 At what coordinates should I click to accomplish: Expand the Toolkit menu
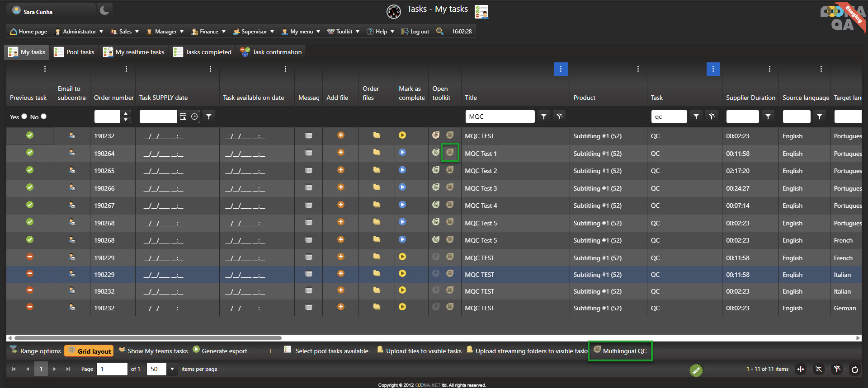click(344, 32)
